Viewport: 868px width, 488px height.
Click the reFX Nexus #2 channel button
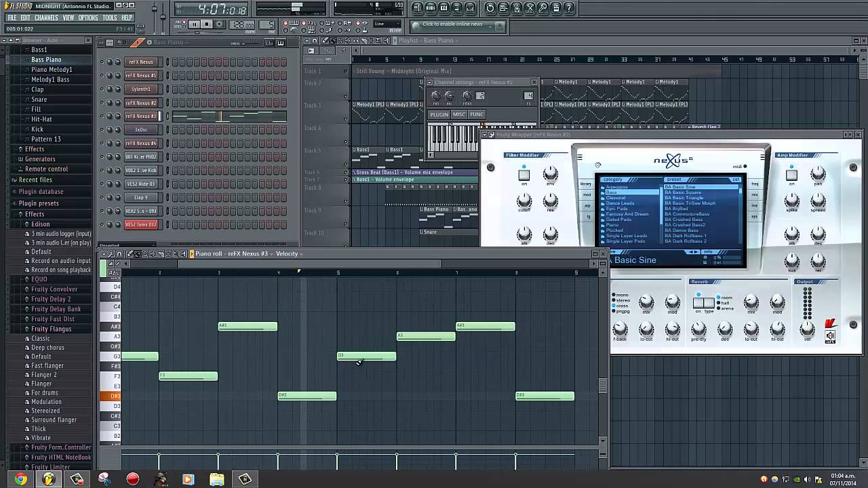(x=141, y=103)
